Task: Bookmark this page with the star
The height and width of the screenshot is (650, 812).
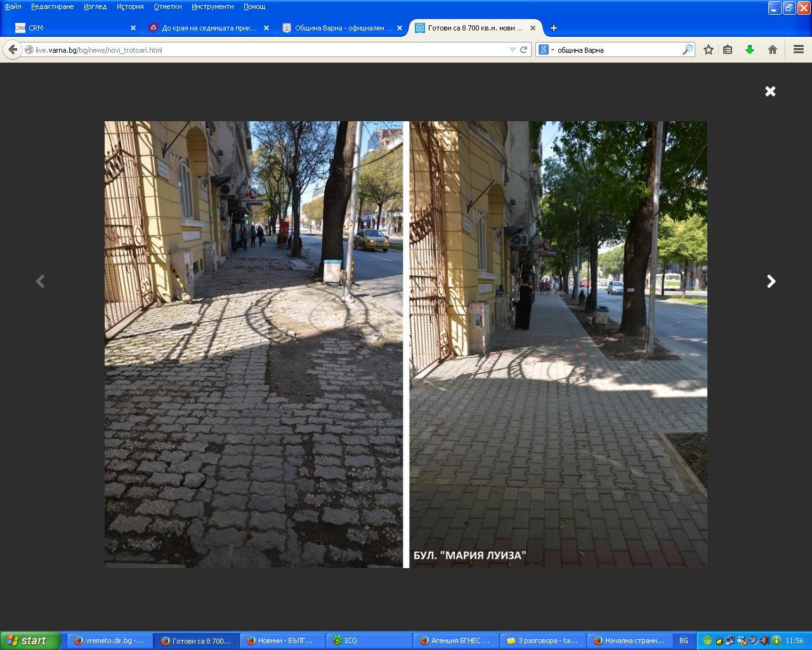Action: [709, 50]
